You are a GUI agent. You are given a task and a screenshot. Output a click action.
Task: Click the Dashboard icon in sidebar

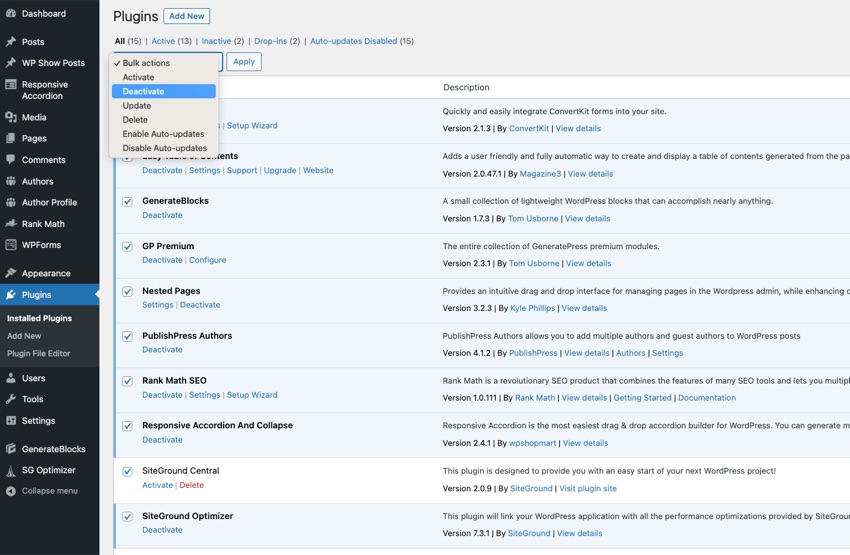(11, 14)
